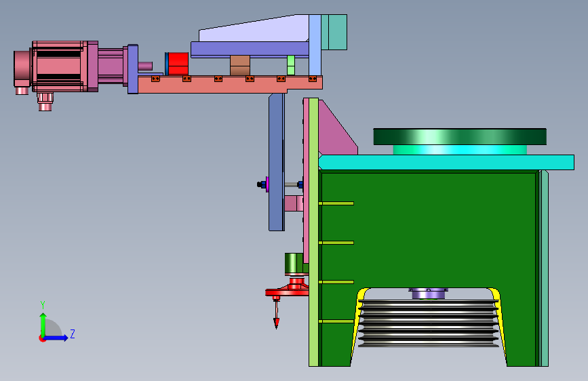Select the green Y axis of the triad

point(43,324)
